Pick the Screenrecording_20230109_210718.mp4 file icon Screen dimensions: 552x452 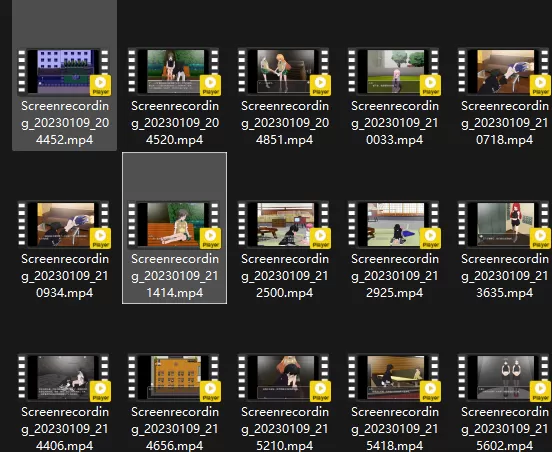tap(504, 72)
